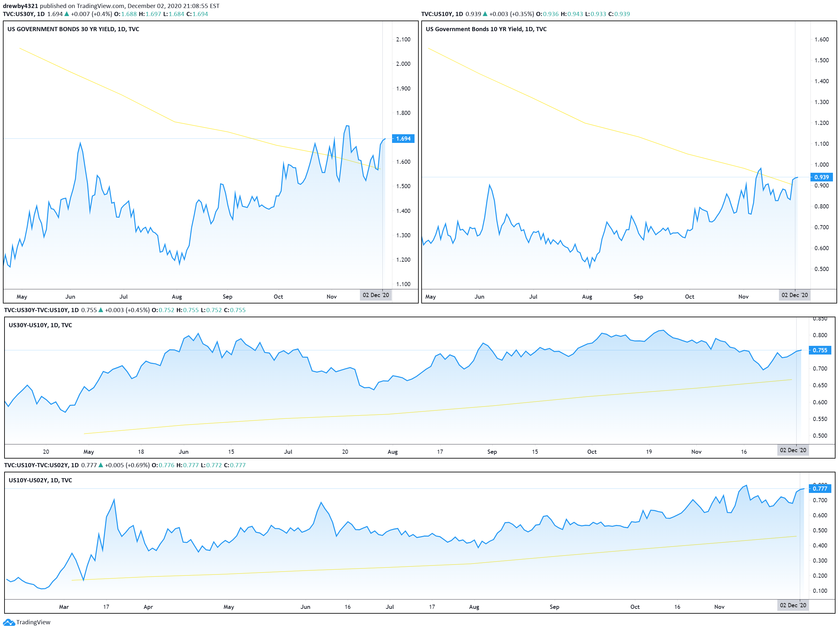Click the 'drewby4321' author name

(21, 6)
